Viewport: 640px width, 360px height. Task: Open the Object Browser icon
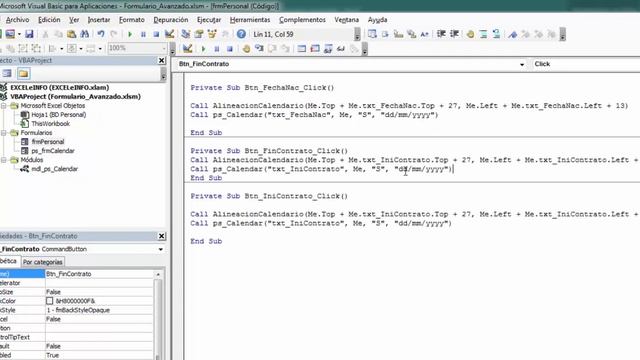click(x=212, y=34)
